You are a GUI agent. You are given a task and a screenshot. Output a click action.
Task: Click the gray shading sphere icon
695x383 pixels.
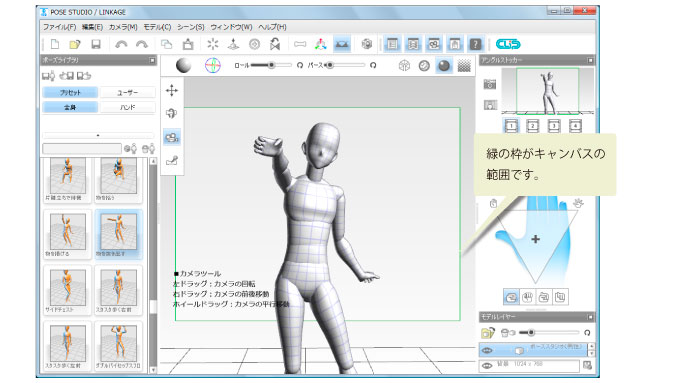pos(184,65)
